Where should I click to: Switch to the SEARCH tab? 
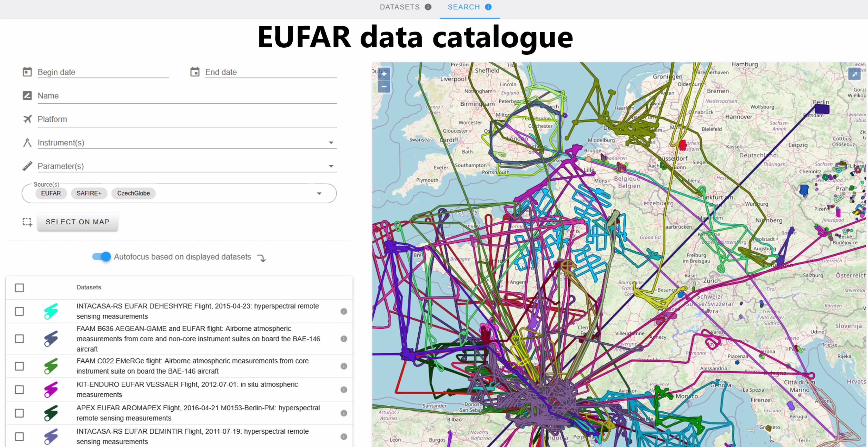coord(464,7)
